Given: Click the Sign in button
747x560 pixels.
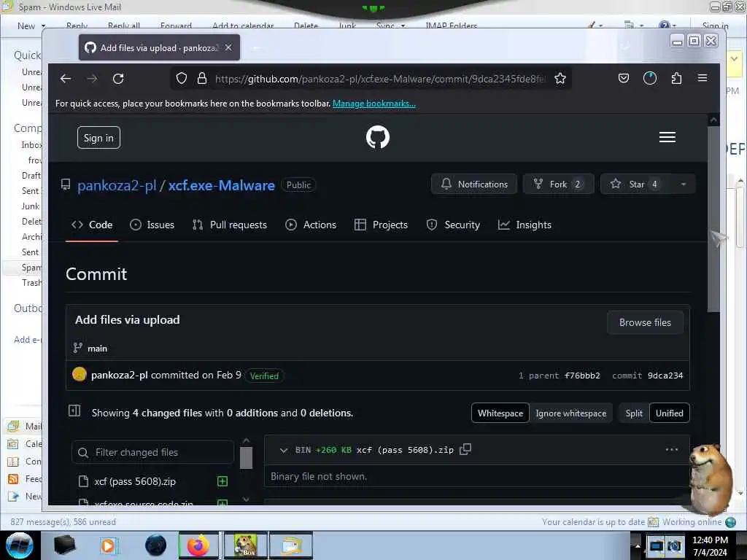Looking at the screenshot, I should point(98,138).
